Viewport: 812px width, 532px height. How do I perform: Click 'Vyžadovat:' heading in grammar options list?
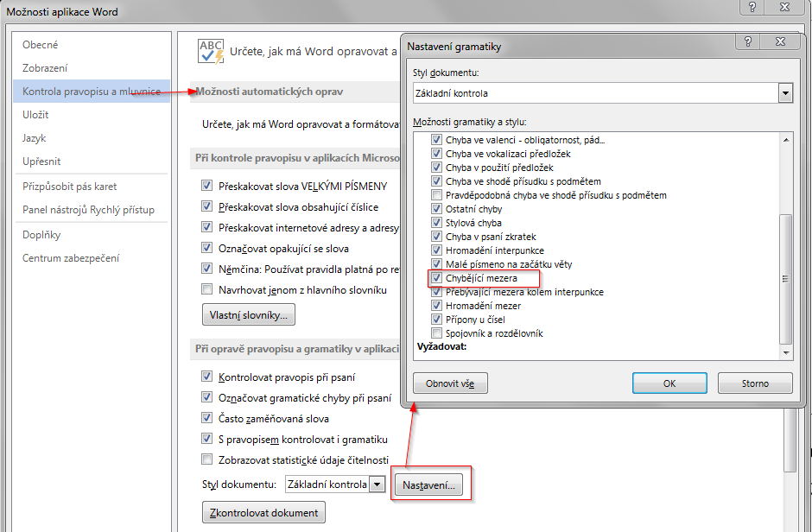[x=441, y=346]
